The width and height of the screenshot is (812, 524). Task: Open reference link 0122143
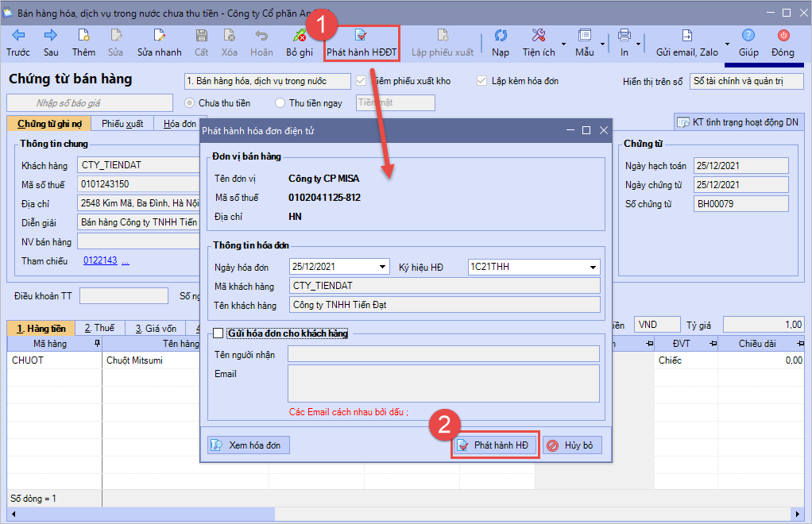click(x=100, y=260)
